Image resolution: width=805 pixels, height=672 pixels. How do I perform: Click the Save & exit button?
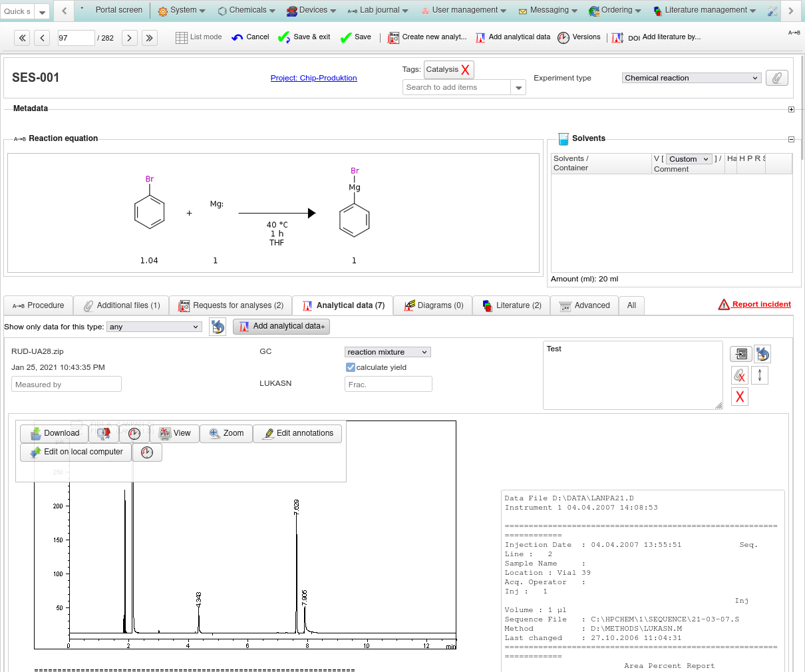[x=304, y=37]
